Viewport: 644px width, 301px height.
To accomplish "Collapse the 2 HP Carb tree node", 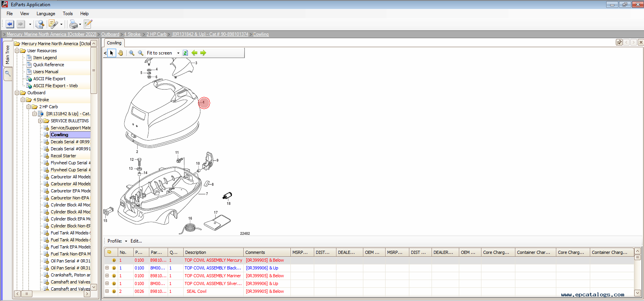I will coord(28,107).
